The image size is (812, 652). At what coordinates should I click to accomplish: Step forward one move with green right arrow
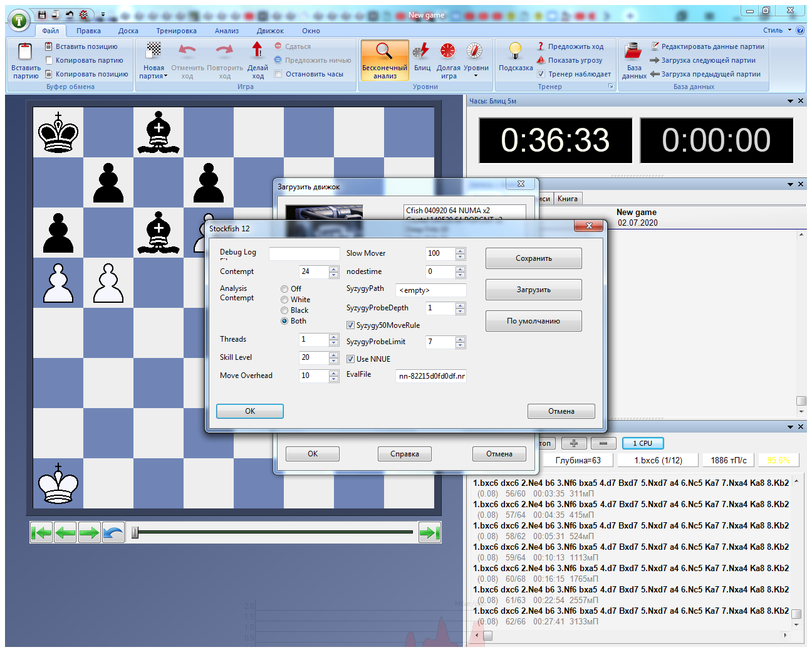coord(89,533)
